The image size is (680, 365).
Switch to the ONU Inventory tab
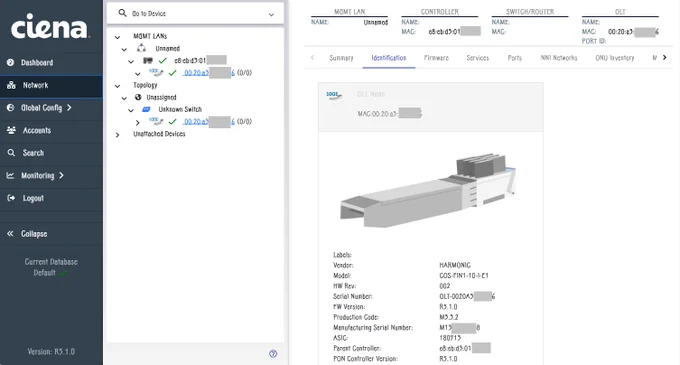pos(615,58)
